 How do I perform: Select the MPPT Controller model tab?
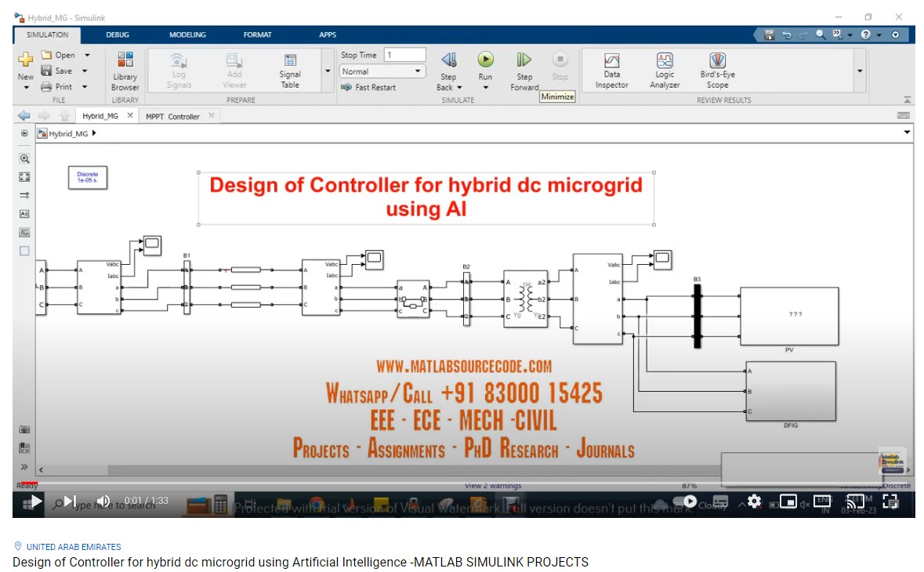point(172,117)
